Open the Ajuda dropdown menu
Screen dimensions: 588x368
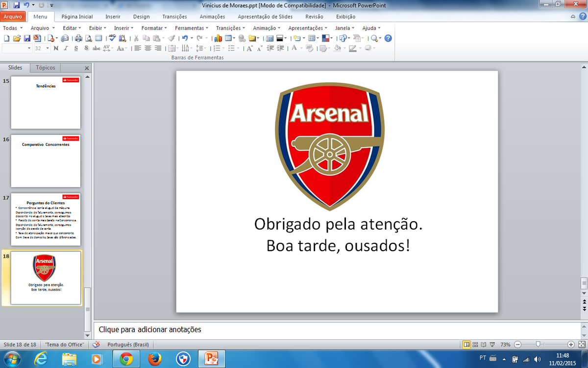click(371, 28)
